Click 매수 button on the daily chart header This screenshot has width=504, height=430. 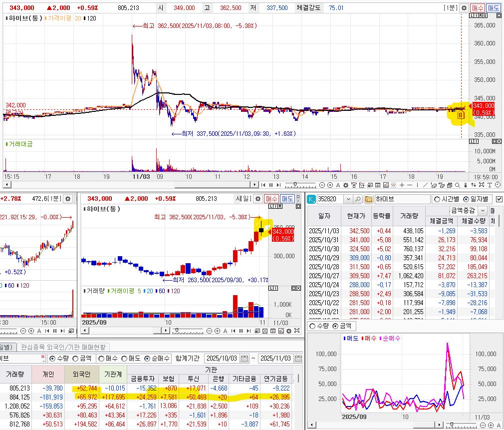click(x=271, y=199)
